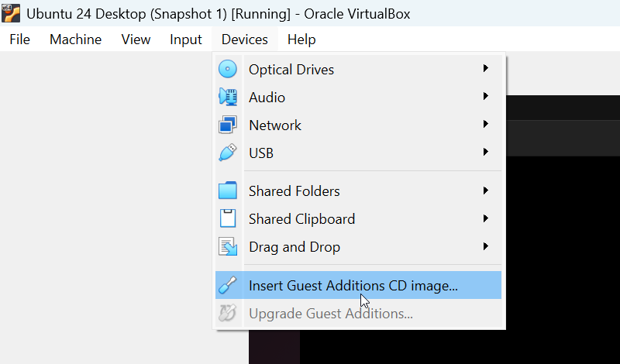
Task: Click the Network monitors icon
Action: 228,125
